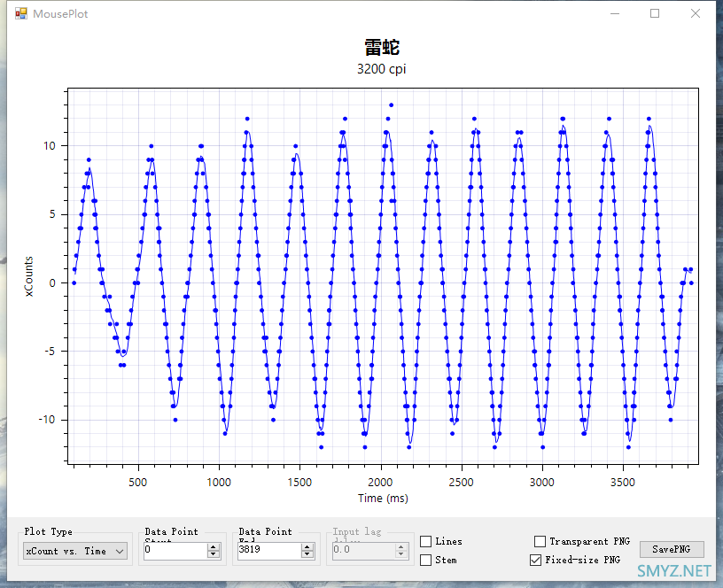Click the MousePlot app icon in title bar
The height and width of the screenshot is (588, 723).
20,13
